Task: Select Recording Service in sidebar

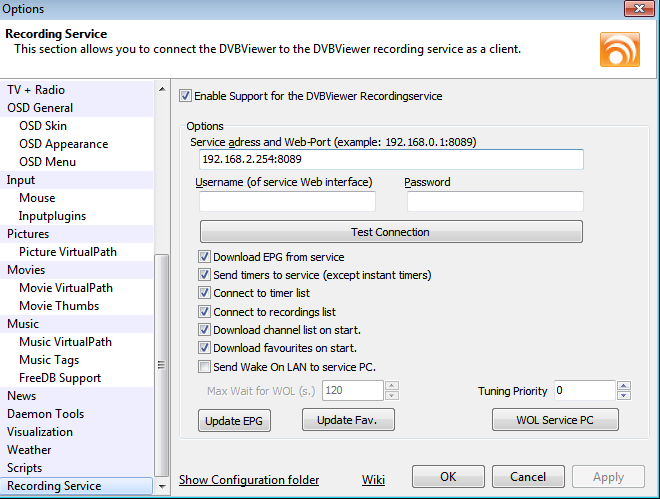Action: point(77,486)
